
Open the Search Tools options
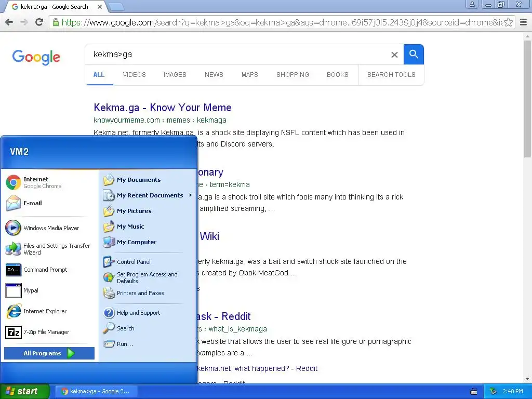tap(391, 75)
